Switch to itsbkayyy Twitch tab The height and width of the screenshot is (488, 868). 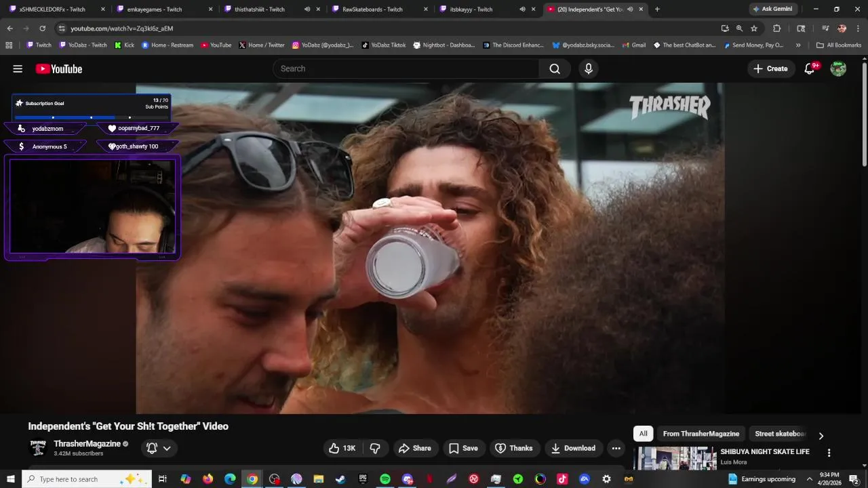coord(486,9)
